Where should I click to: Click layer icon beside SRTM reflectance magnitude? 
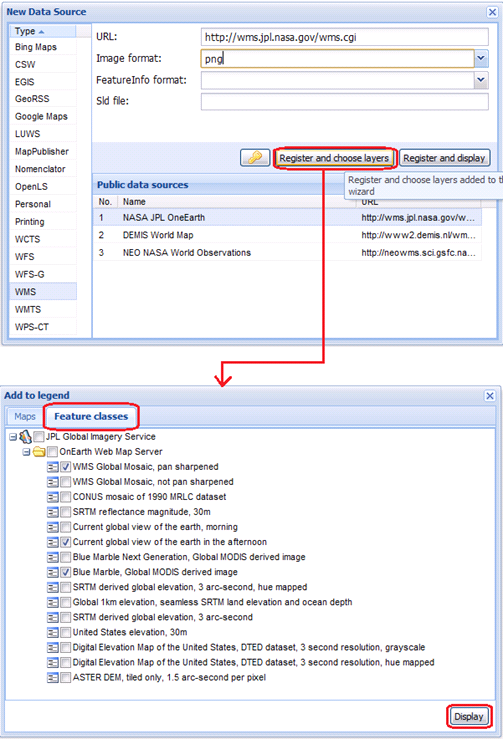(53, 512)
